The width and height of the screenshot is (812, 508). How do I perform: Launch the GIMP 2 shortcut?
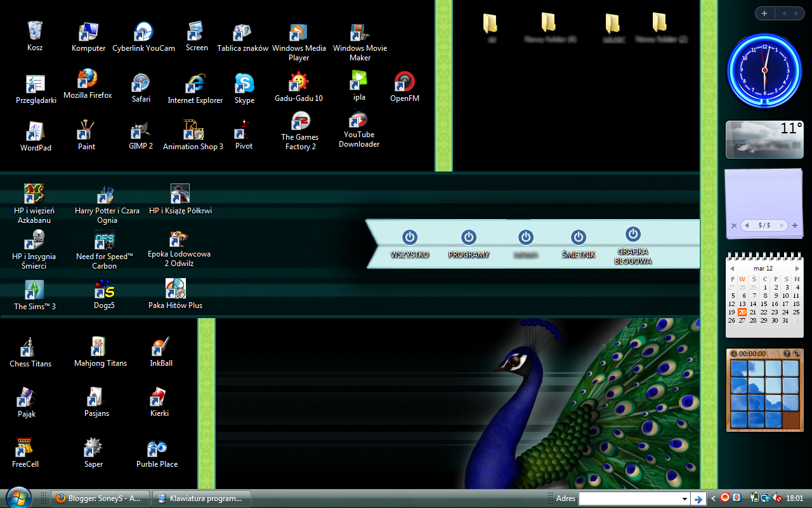click(141, 135)
